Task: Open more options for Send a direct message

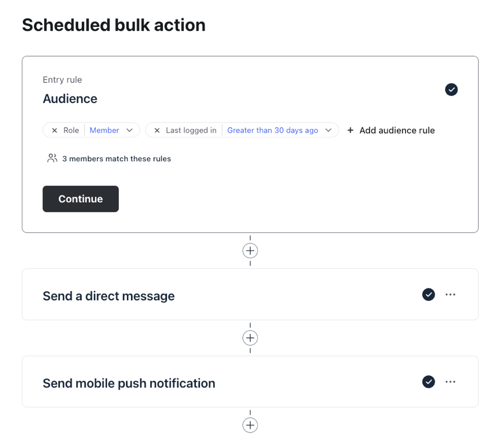Action: pyautogui.click(x=450, y=295)
